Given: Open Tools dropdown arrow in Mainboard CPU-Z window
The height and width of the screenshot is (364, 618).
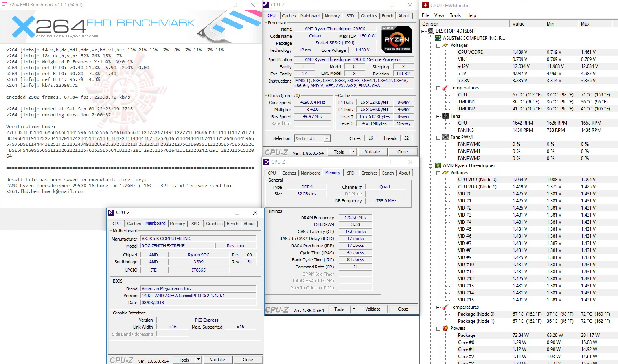Looking at the screenshot, I should (198, 360).
